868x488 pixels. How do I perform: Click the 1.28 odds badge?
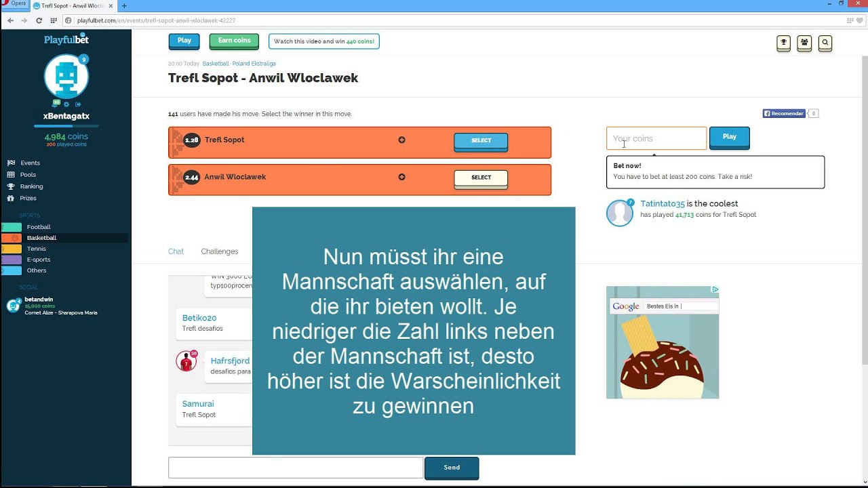click(x=191, y=140)
